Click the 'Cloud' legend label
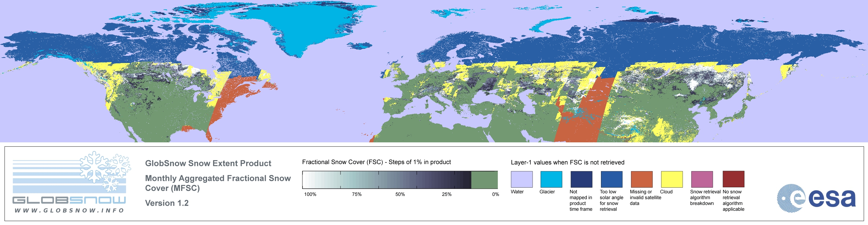Image resolution: width=868 pixels, height=225 pixels. 666,192
